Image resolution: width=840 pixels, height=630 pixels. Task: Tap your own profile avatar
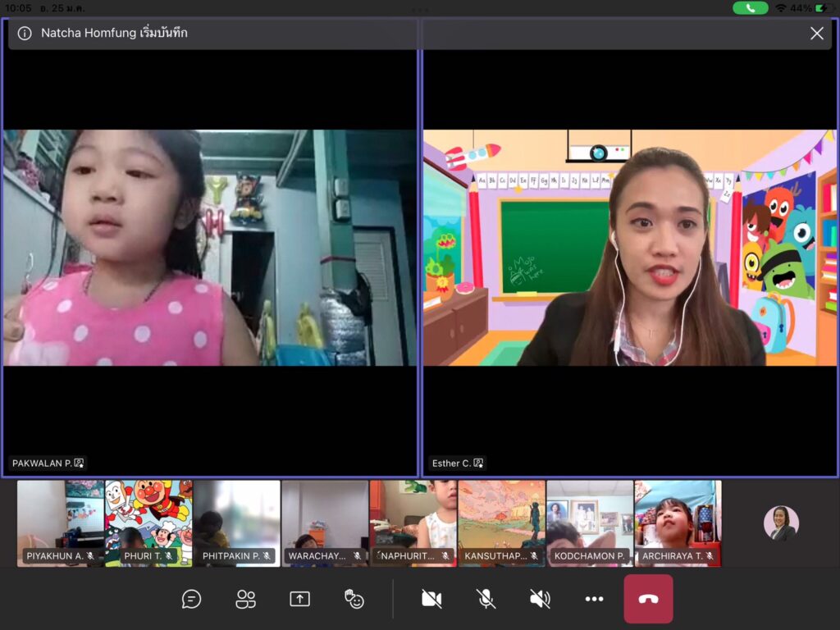point(780,523)
